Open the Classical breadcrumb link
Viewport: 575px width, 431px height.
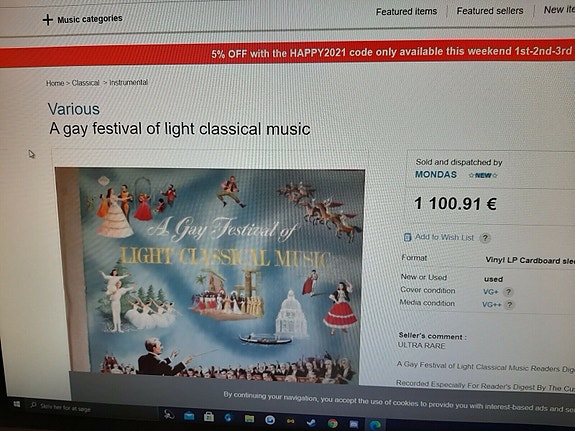pyautogui.click(x=85, y=83)
